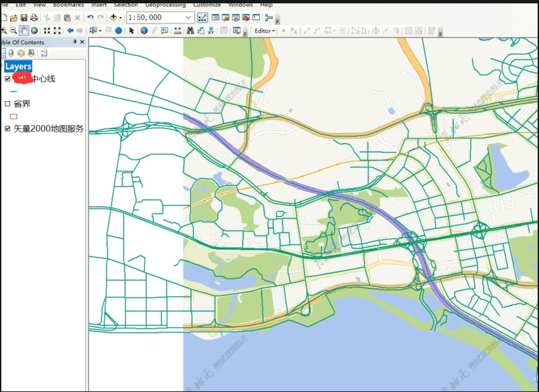Click the Save document icon
Screen dimensions: 539x392
(24, 17)
